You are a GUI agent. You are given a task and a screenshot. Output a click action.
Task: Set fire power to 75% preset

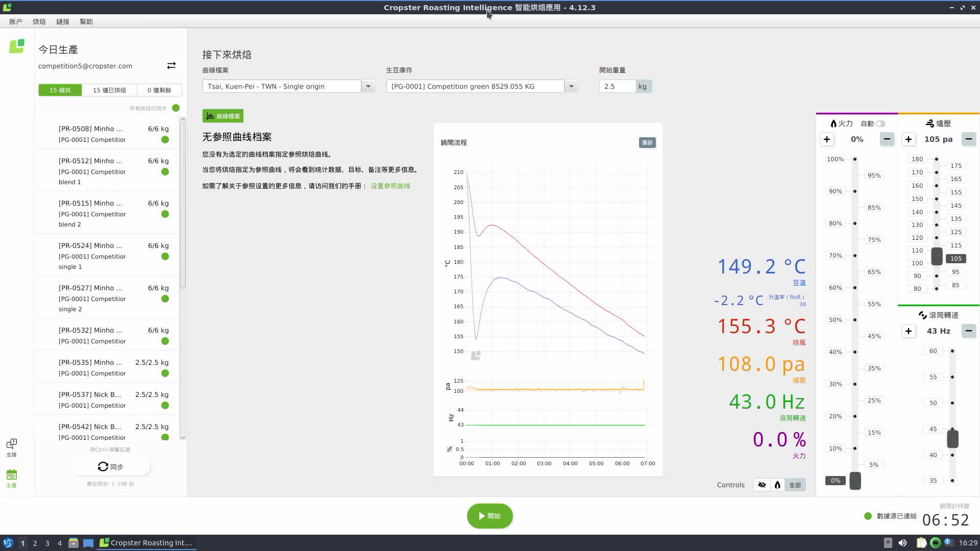[874, 240]
